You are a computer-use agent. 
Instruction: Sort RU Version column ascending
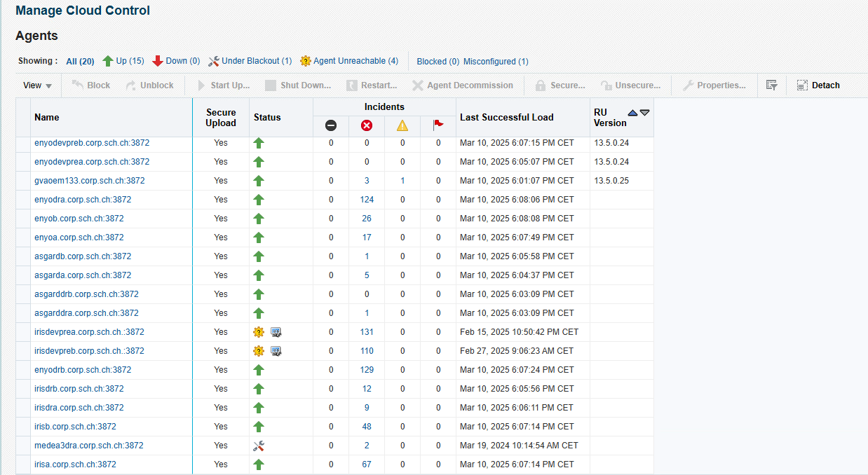pyautogui.click(x=632, y=113)
